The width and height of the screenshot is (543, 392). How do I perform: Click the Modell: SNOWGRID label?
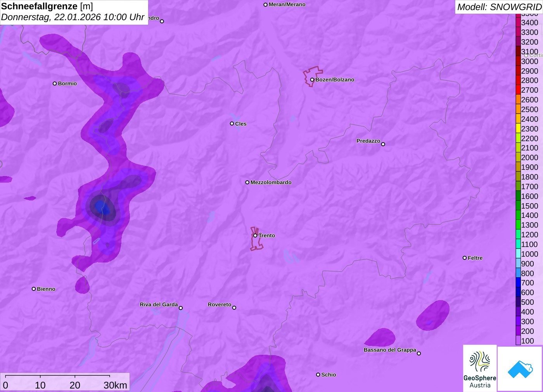pos(499,7)
